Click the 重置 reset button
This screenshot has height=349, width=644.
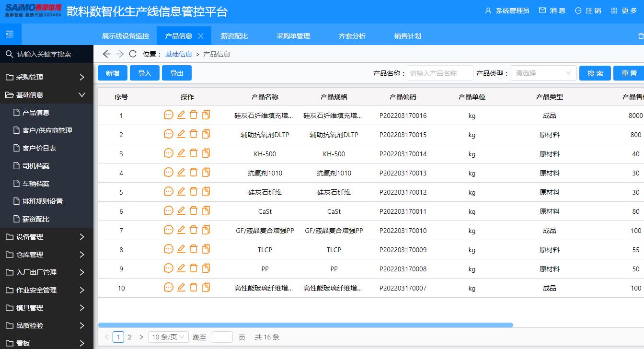tap(628, 72)
